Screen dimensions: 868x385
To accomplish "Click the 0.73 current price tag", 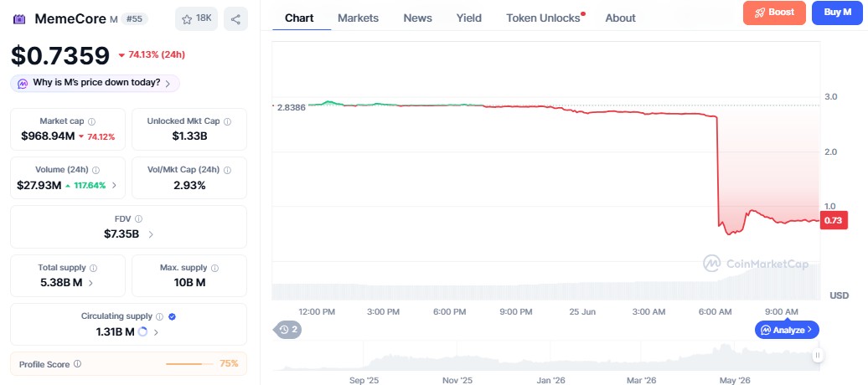I will tap(833, 220).
